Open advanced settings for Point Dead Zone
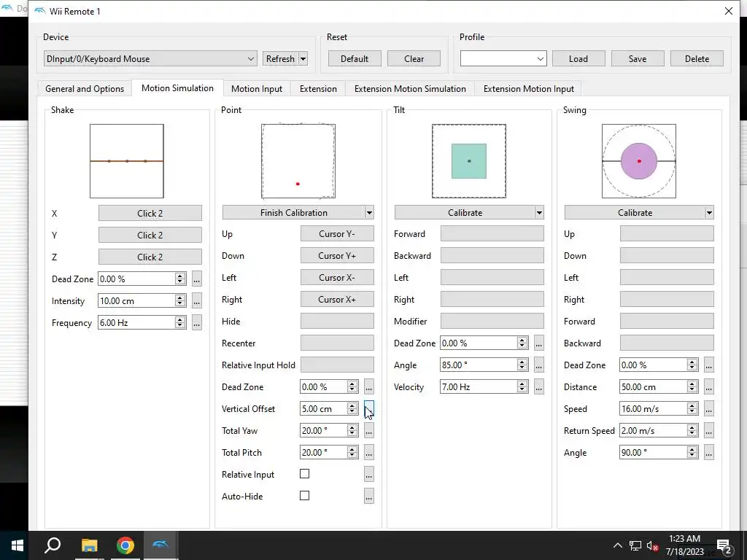Image resolution: width=747 pixels, height=560 pixels. click(368, 387)
